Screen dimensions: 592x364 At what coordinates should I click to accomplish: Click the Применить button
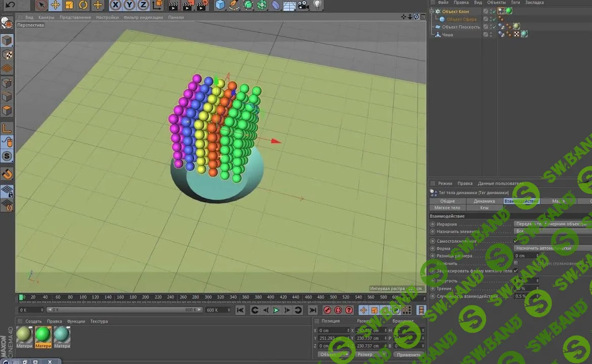[x=408, y=354]
